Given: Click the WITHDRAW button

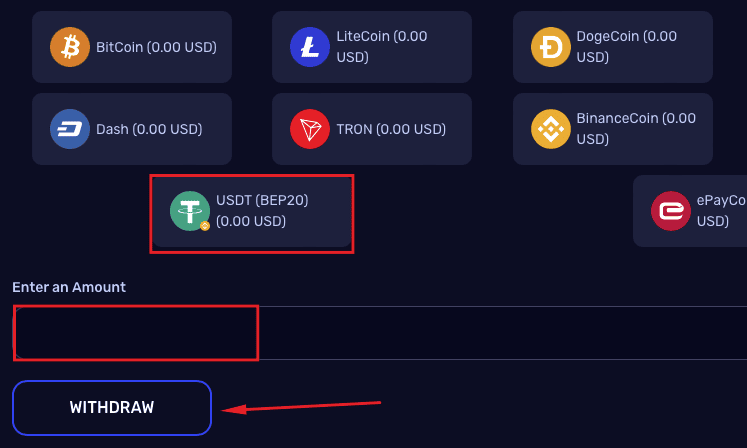Looking at the screenshot, I should tap(112, 408).
